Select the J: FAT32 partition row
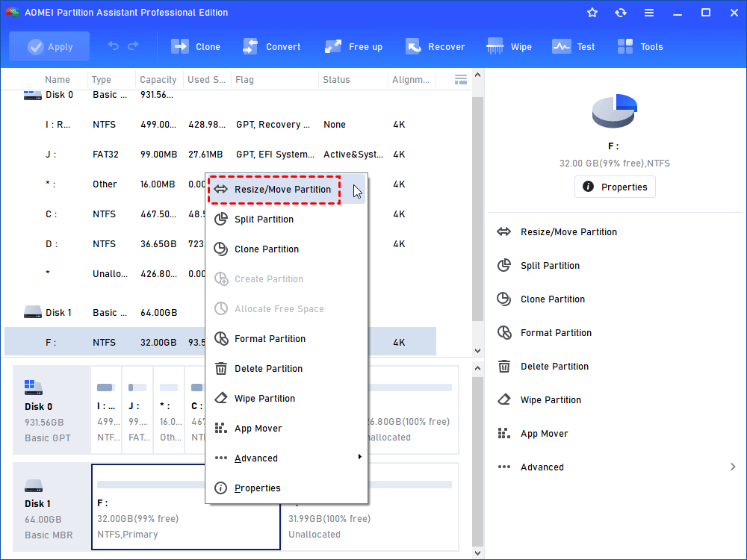Image resolution: width=747 pixels, height=560 pixels. tap(220, 155)
